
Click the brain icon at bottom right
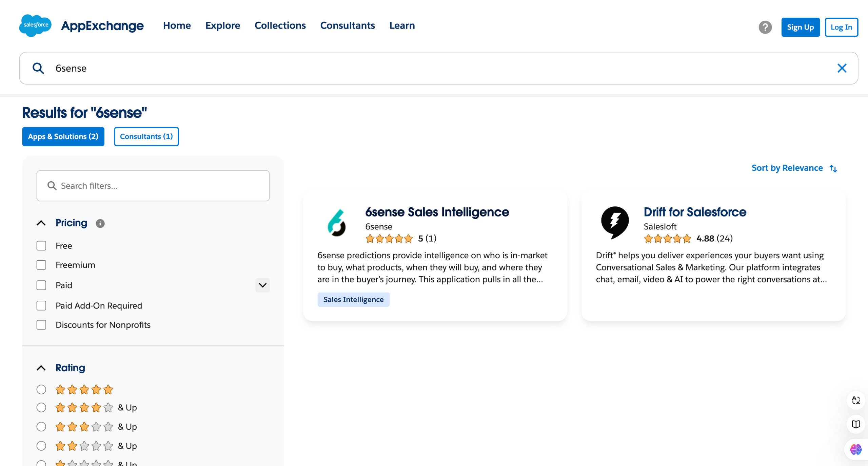(855, 449)
